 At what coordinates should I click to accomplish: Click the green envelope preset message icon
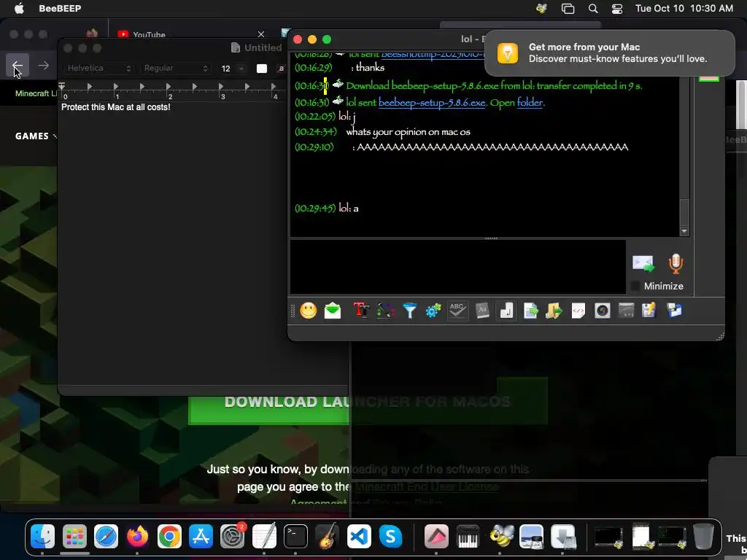pyautogui.click(x=333, y=311)
